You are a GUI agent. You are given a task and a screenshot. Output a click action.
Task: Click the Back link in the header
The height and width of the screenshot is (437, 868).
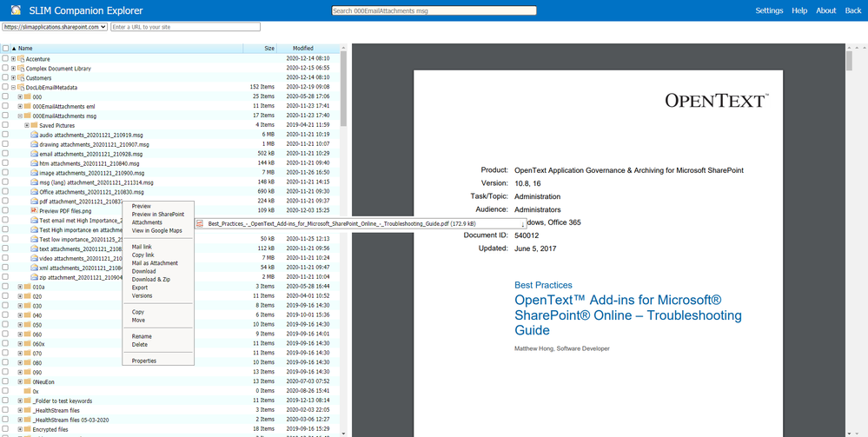tap(853, 10)
